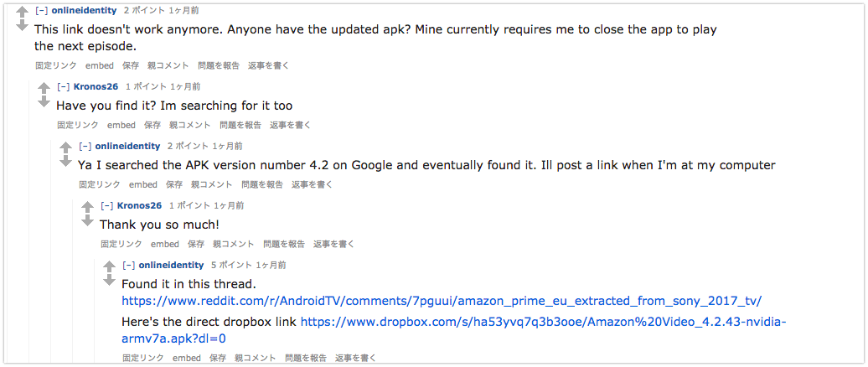The height and width of the screenshot is (367, 868).
Task: Upvote Kronos26's 'Have you find it' comment
Action: (44, 88)
